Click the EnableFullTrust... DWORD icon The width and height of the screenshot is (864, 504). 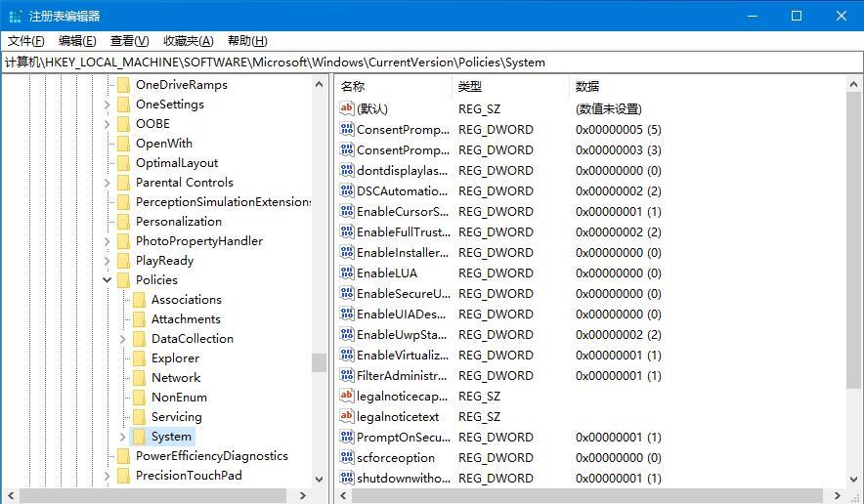click(x=347, y=231)
